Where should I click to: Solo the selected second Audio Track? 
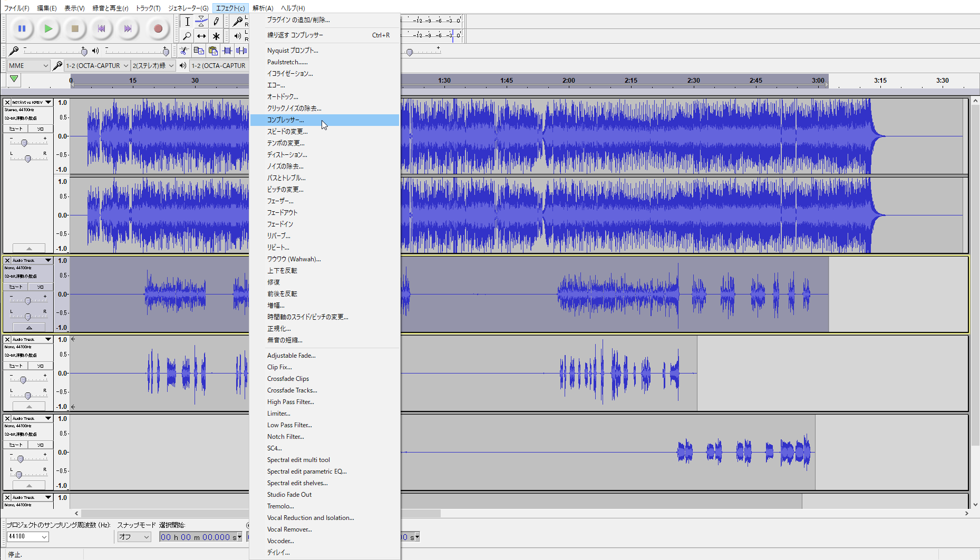point(40,287)
